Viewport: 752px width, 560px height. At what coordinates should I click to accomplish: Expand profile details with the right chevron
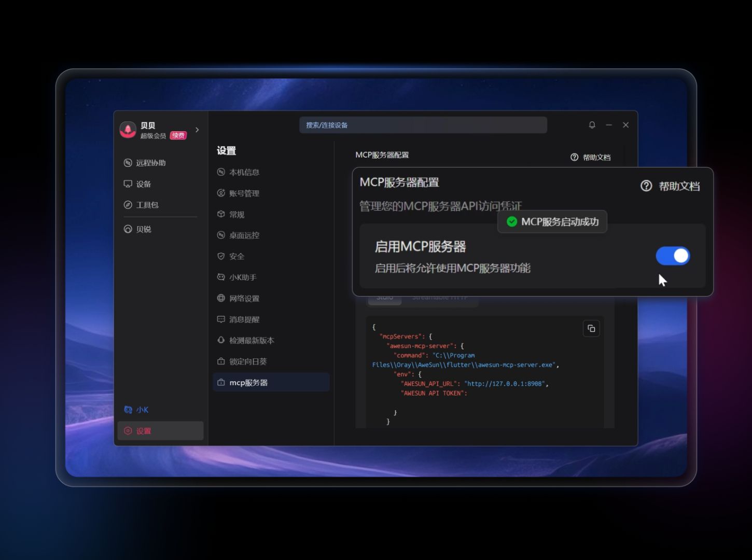[x=197, y=130]
